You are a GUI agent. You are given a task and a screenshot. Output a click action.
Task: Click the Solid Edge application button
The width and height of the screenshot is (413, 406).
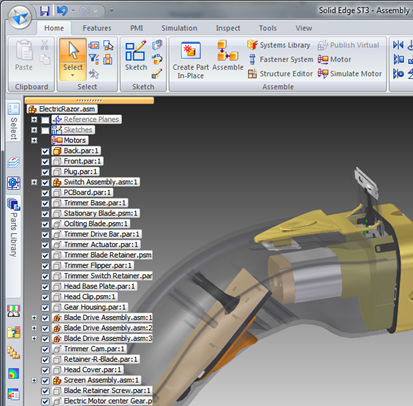click(x=20, y=17)
